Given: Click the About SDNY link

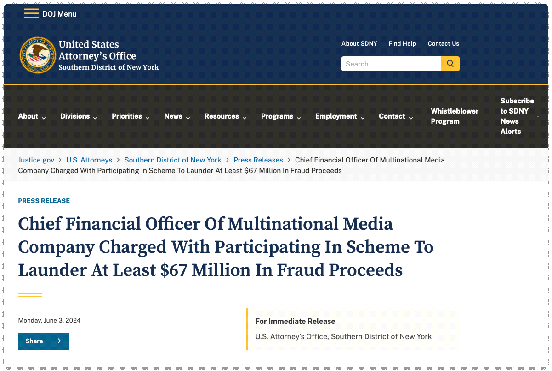Looking at the screenshot, I should tap(359, 44).
